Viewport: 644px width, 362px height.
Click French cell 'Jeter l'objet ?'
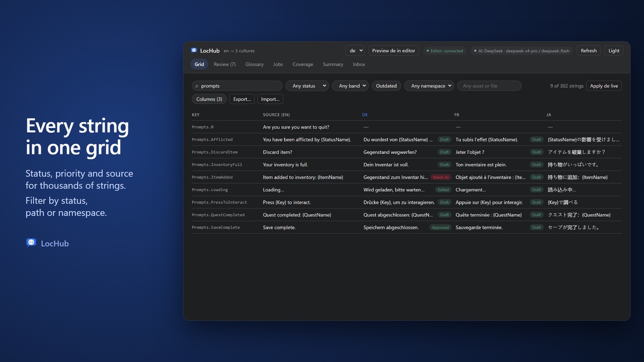coord(470,152)
